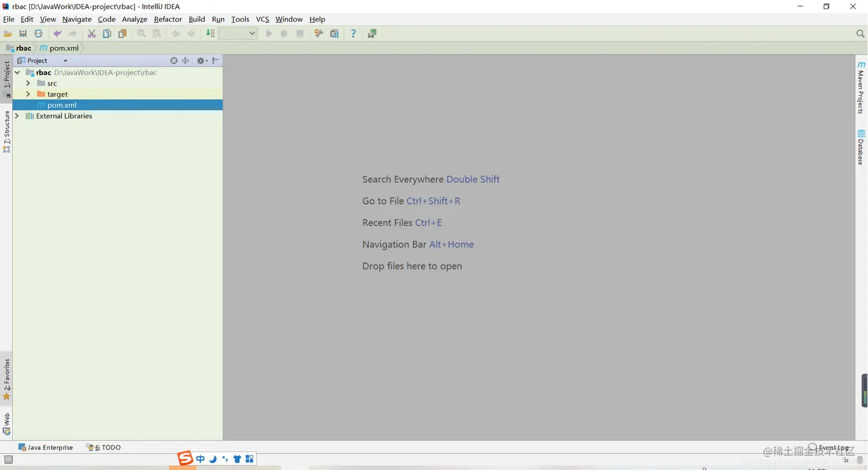
Task: Collapse the rbac root node arrow
Action: [x=17, y=73]
